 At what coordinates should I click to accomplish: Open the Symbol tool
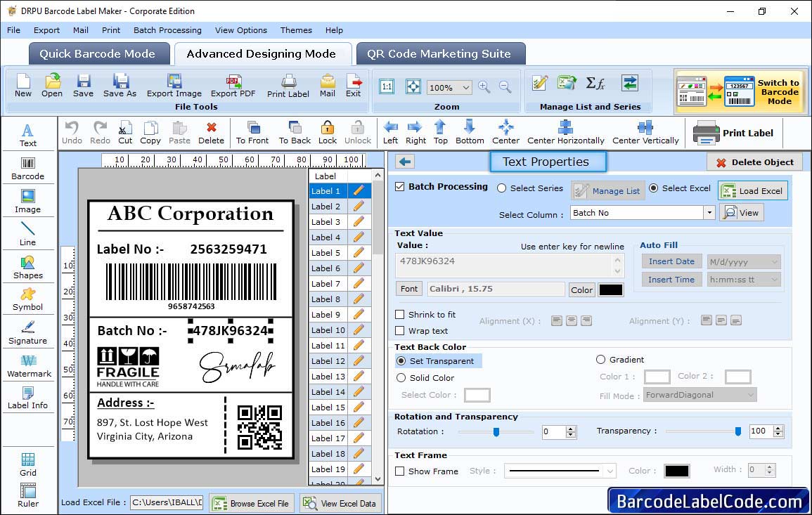click(28, 300)
